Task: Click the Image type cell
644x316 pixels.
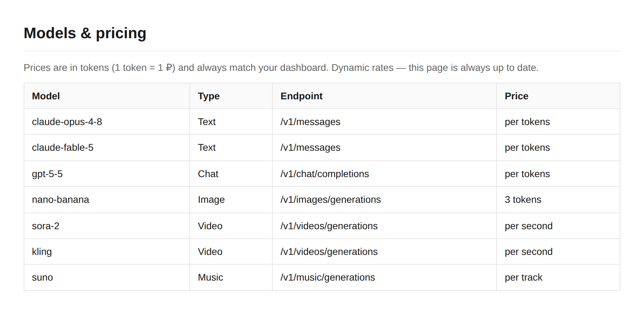Action: coord(231,200)
